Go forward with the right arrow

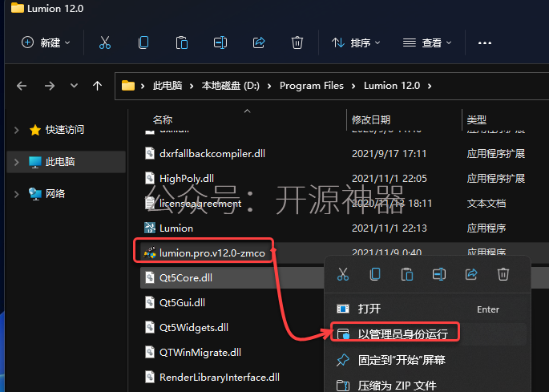[50, 86]
